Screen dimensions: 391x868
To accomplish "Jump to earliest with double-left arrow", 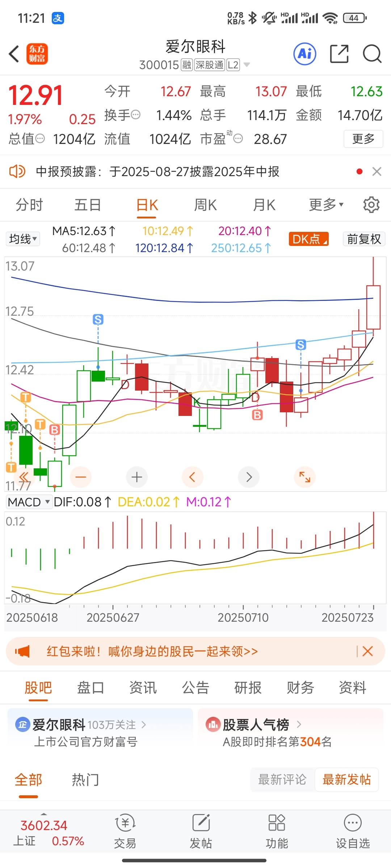I will pos(24,477).
